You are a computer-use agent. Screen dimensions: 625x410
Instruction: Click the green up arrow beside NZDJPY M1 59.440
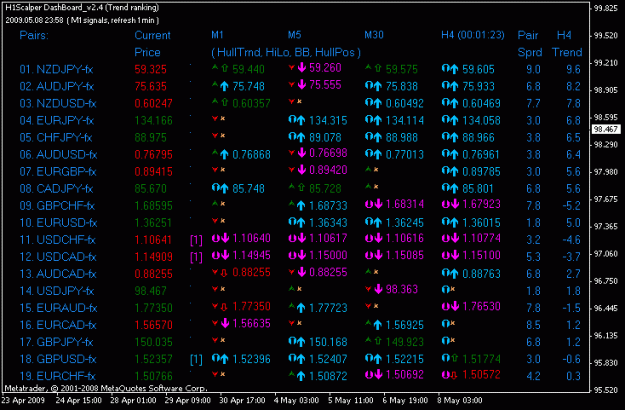(224, 69)
